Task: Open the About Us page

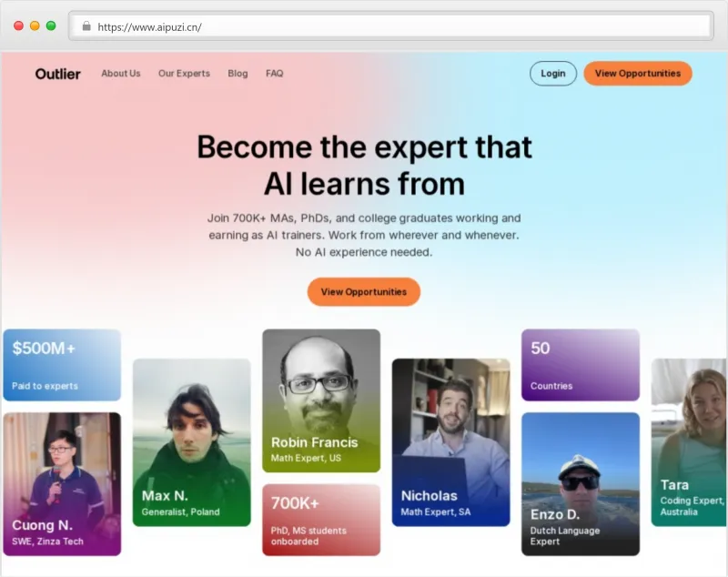Action: click(x=121, y=74)
